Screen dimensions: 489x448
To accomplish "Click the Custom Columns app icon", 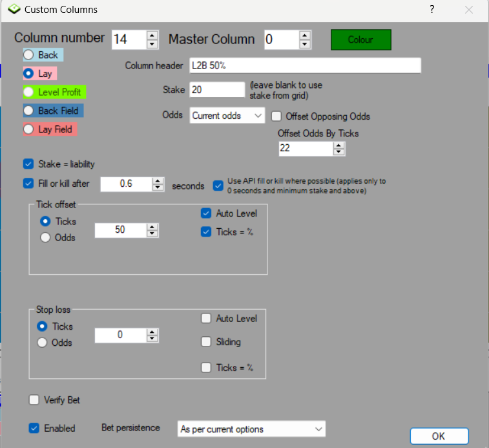I will 14,9.
